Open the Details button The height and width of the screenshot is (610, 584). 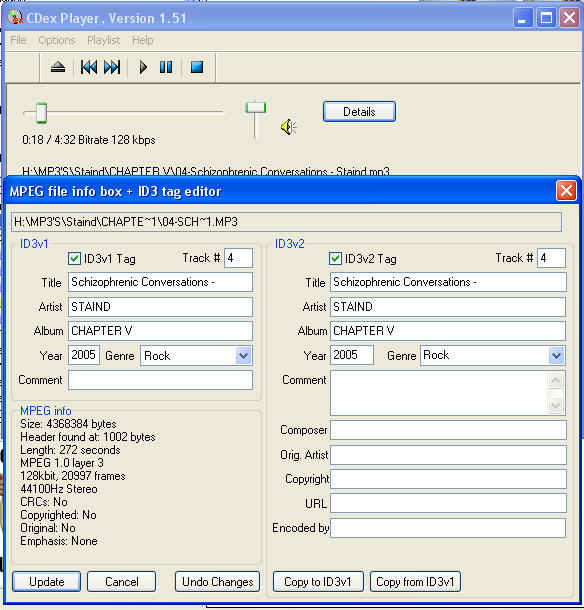[359, 112]
